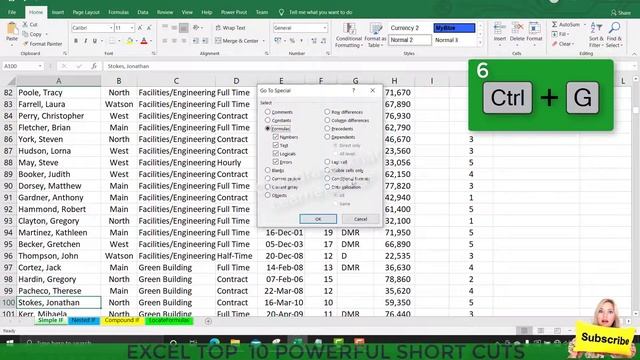The image size is (640, 360).
Task: Open the Sort & Filter menu
Action: pos(596,35)
